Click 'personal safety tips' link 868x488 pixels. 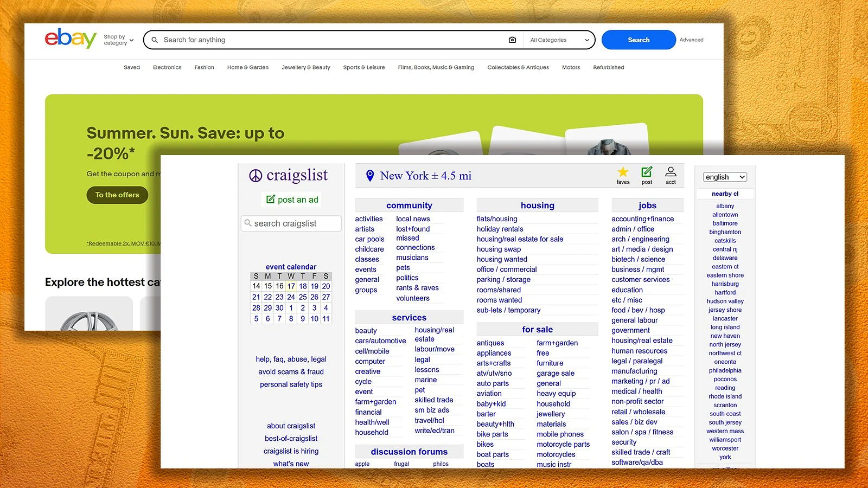click(x=291, y=384)
